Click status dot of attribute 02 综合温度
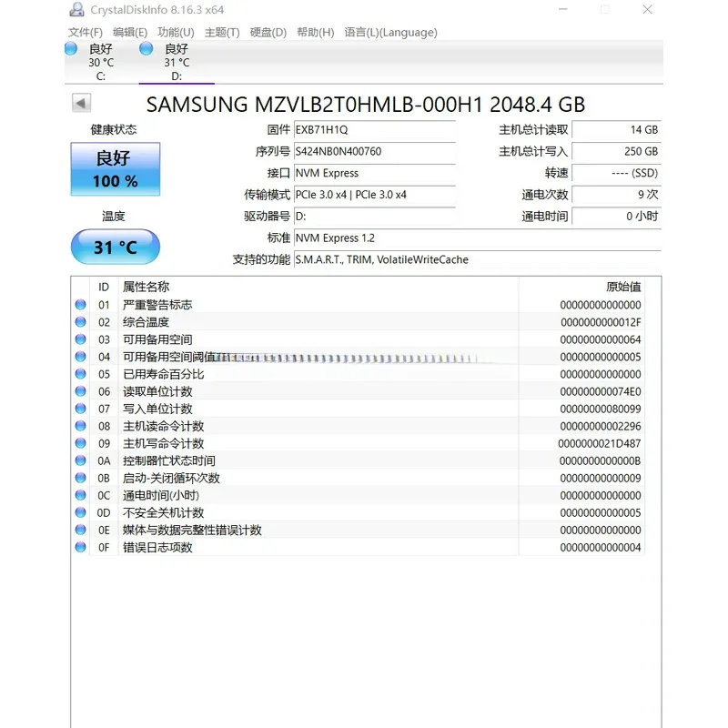 (80, 322)
